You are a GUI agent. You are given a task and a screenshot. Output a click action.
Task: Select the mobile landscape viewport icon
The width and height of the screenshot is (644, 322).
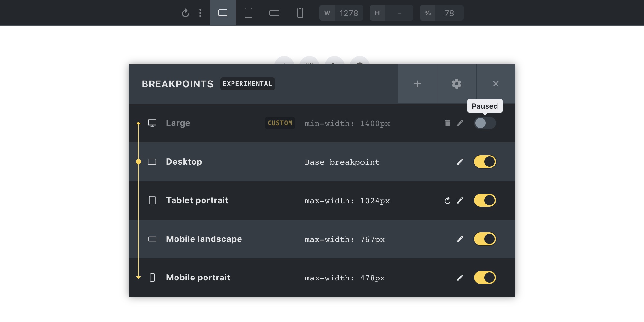click(274, 13)
